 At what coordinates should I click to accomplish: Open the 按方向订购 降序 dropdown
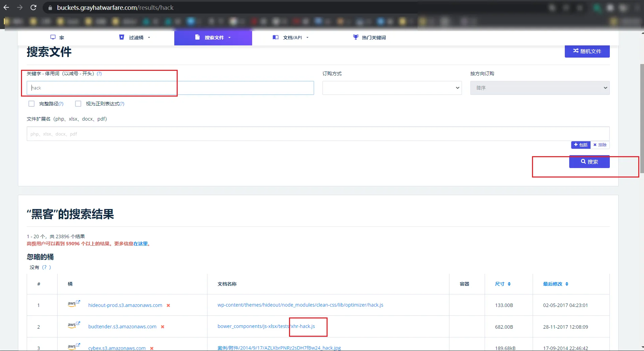[x=540, y=88]
